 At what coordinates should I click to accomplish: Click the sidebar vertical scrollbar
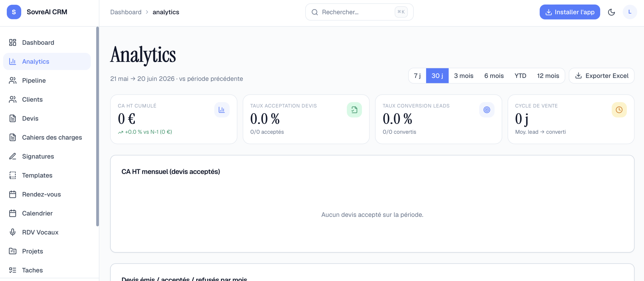pos(97,127)
